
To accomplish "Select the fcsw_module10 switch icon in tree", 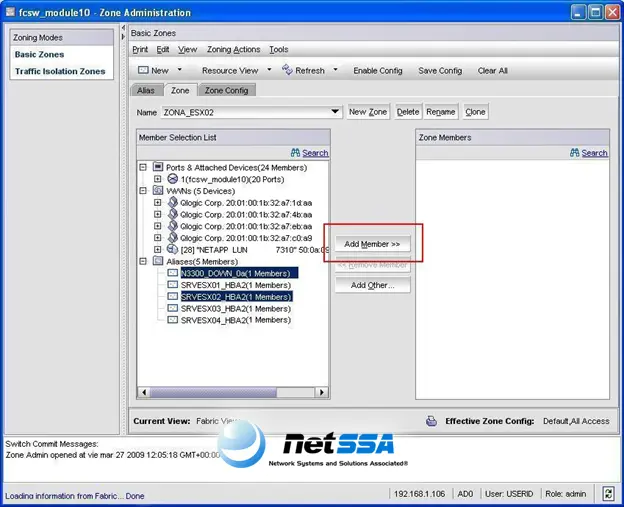I will (172, 179).
